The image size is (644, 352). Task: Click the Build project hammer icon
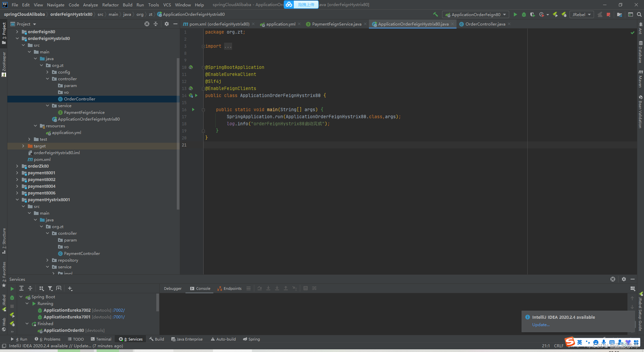(x=435, y=14)
